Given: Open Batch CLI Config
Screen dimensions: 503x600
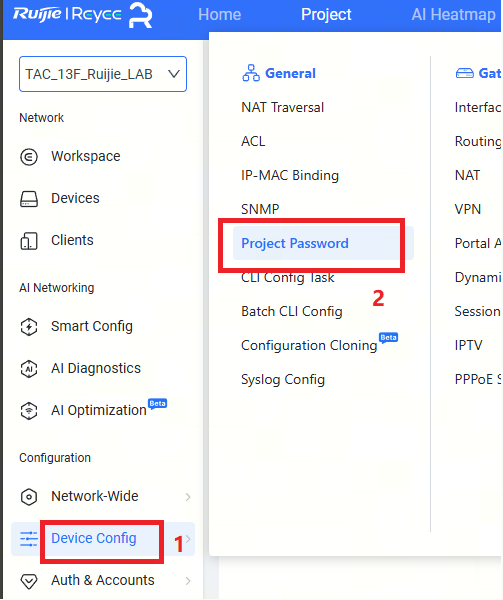Looking at the screenshot, I should pyautogui.click(x=291, y=311).
